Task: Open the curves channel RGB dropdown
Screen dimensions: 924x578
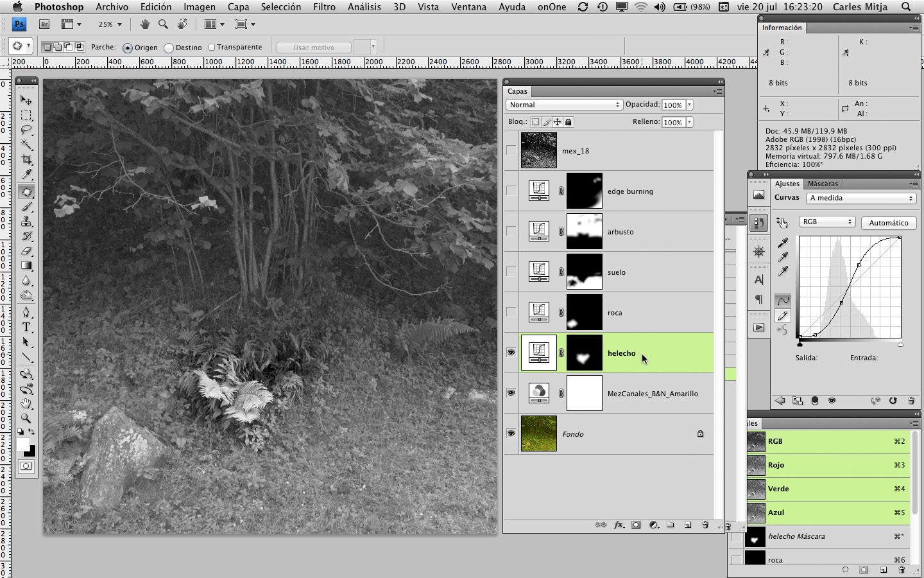Action: 827,222
